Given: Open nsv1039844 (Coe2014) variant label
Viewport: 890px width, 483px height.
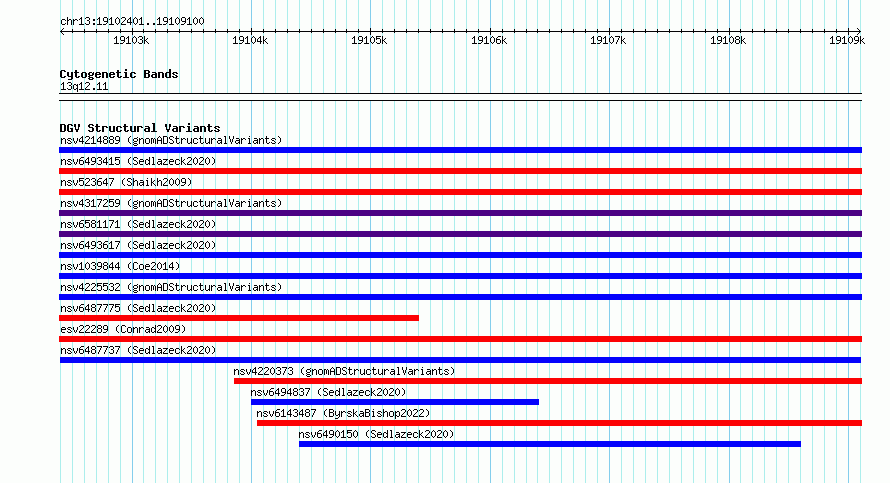Looking at the screenshot, I should 120,266.
